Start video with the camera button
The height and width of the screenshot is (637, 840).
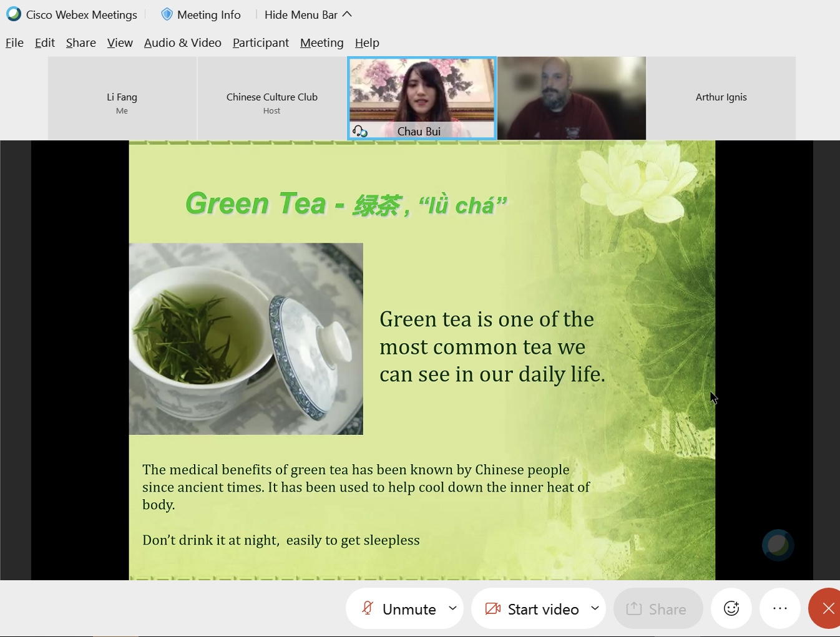(x=532, y=609)
